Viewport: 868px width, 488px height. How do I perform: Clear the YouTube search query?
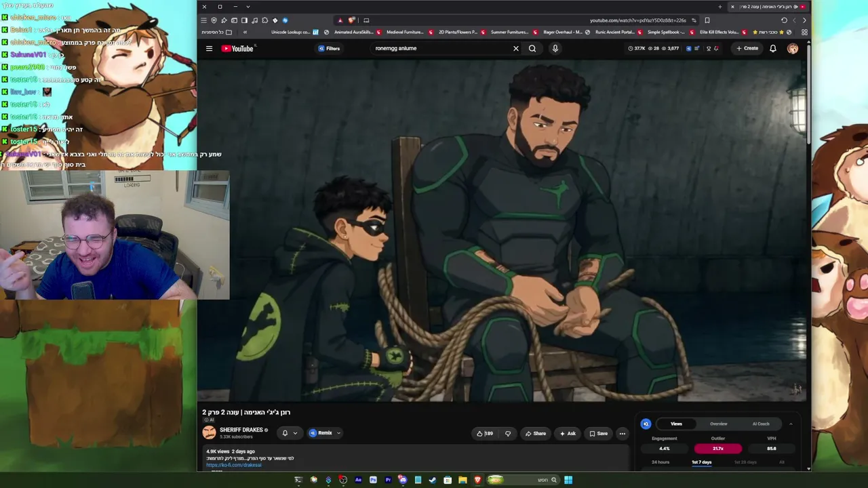(x=515, y=48)
